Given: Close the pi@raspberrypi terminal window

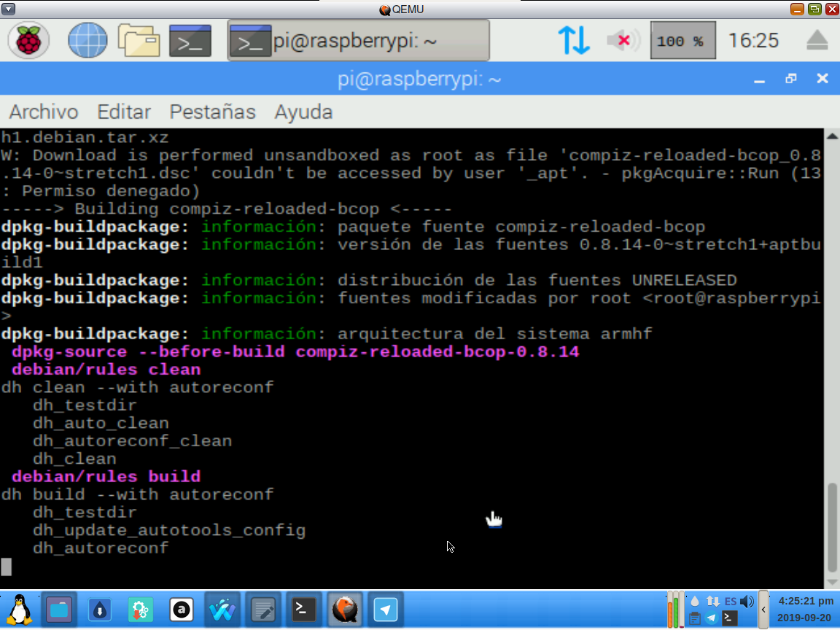Looking at the screenshot, I should coord(822,79).
